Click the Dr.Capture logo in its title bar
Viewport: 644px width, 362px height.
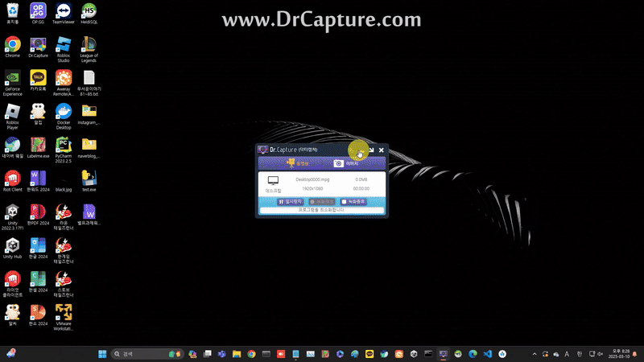(263, 150)
